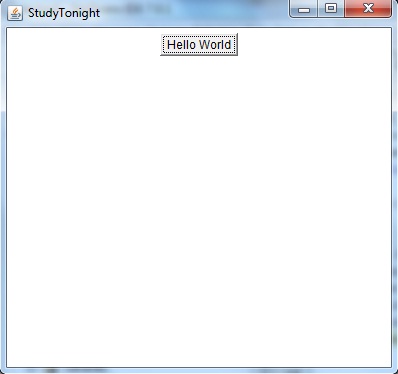Close the StudyTonight window
This screenshot has height=374, width=398.
coord(368,8)
